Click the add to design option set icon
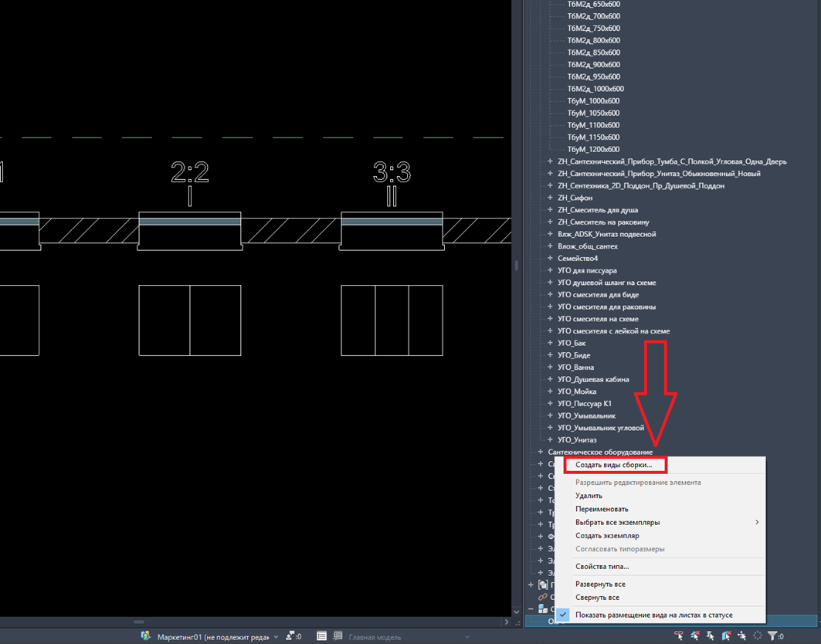The image size is (821, 644). tap(338, 636)
